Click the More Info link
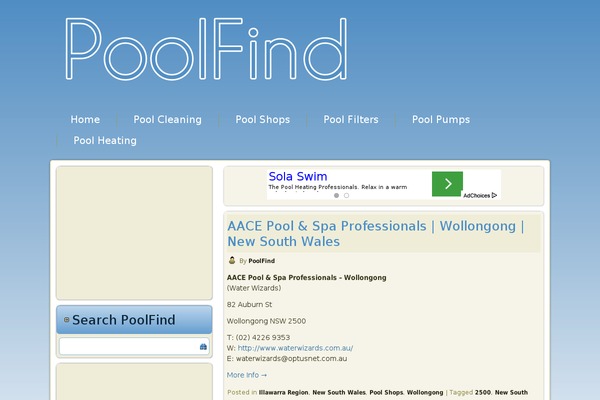 point(247,375)
